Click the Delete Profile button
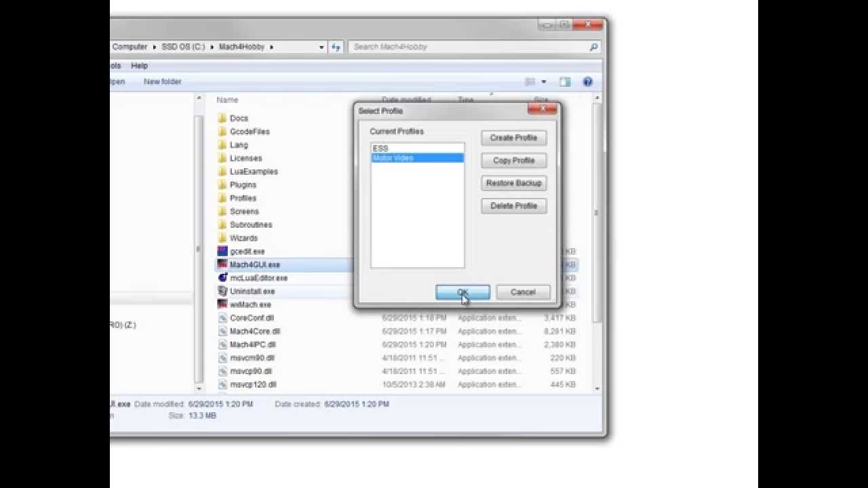This screenshot has width=868, height=488. tap(513, 206)
